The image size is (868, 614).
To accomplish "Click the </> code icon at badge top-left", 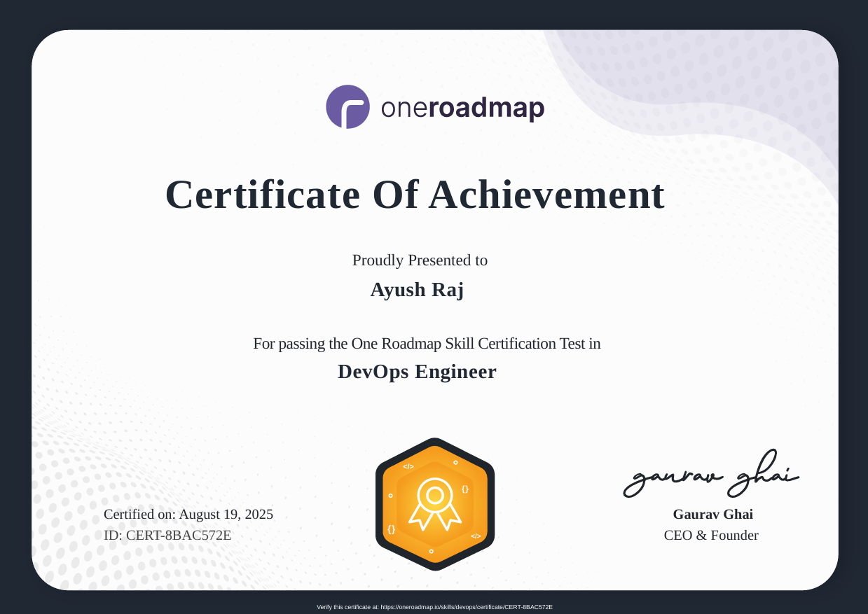I will point(409,468).
